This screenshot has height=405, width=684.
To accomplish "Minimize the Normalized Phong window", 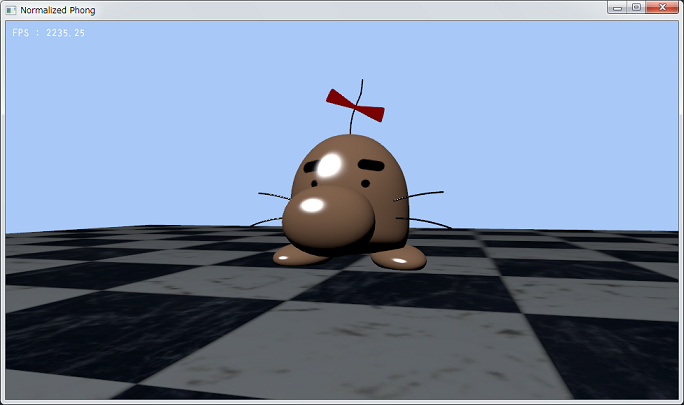I will point(618,7).
